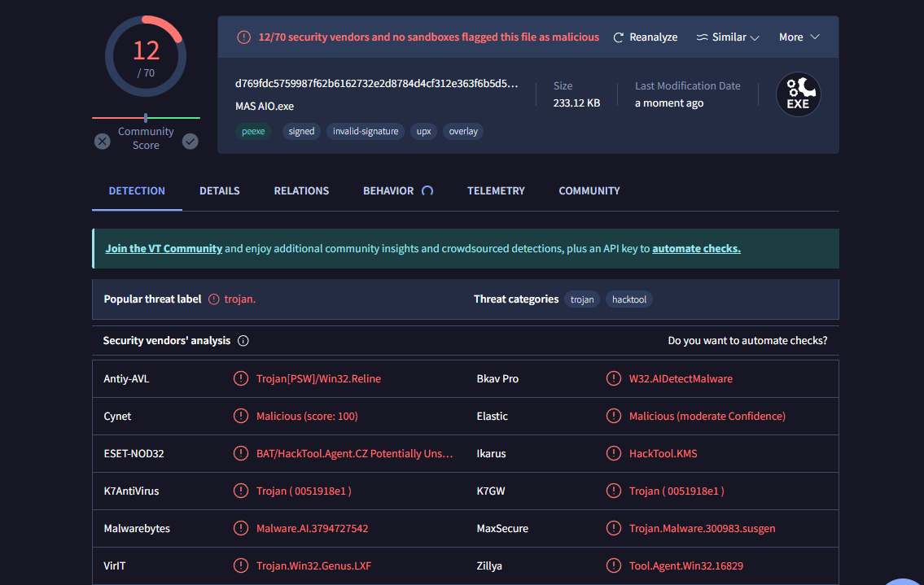Expand the More menu chevron
This screenshot has height=585, width=924.
[x=815, y=37]
